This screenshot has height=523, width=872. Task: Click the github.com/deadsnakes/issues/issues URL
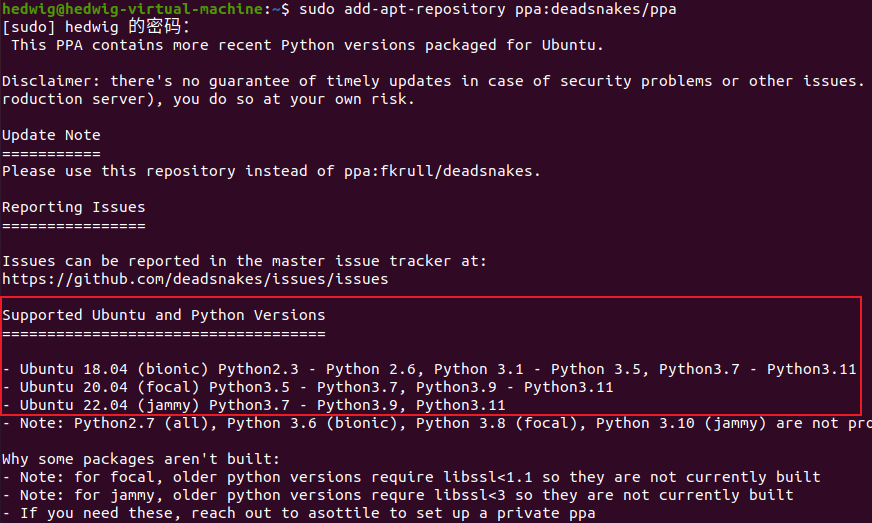195,279
